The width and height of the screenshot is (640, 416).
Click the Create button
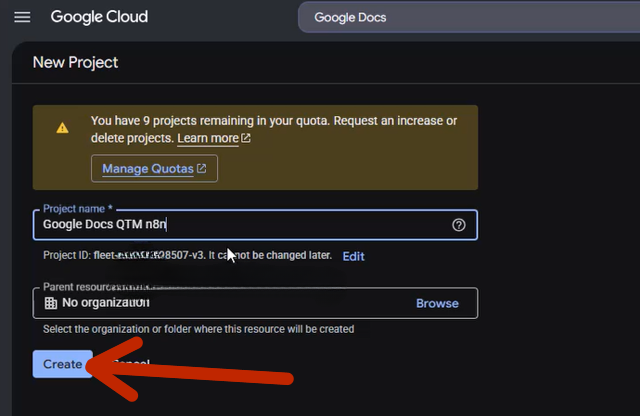(x=63, y=364)
